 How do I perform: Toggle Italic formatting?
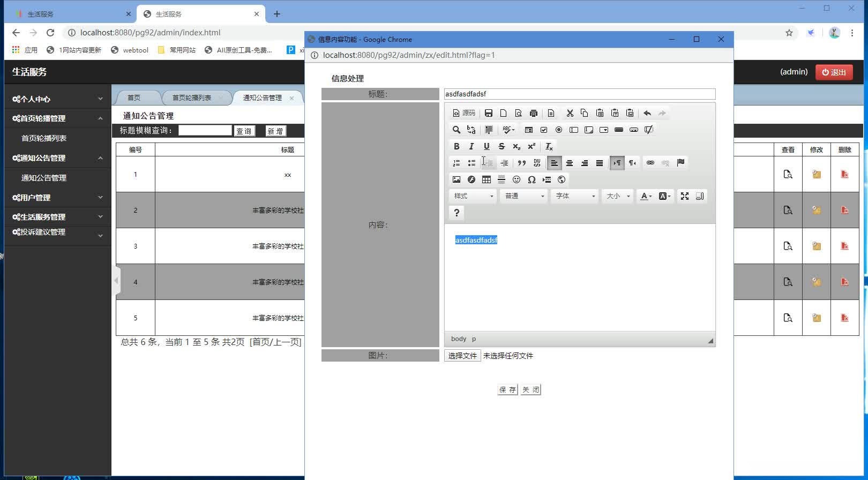coord(472,146)
